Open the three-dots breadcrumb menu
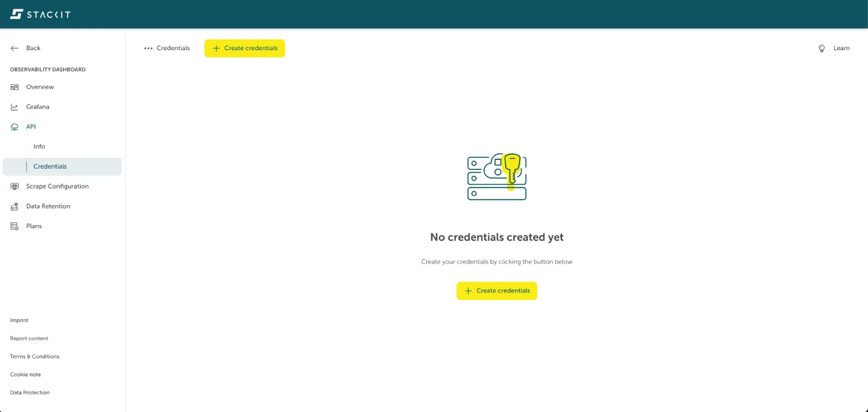Screen dimensions: 868x412 [148, 49]
